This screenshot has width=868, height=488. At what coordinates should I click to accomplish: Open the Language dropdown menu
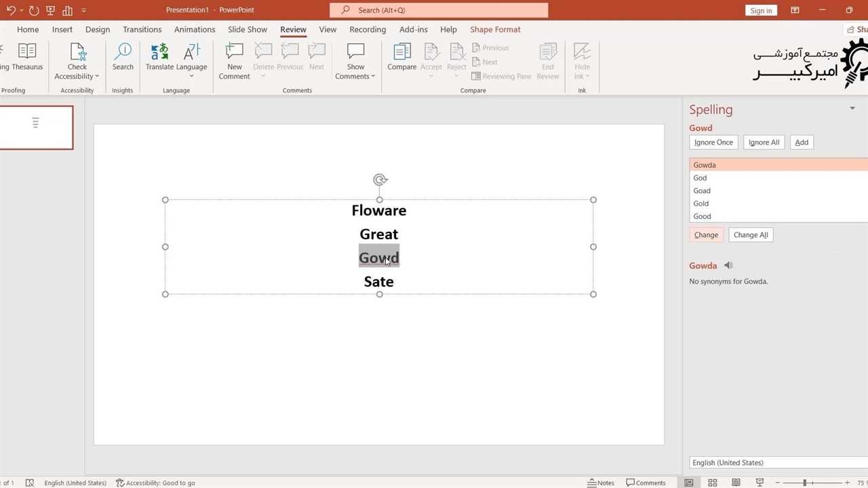(x=191, y=75)
